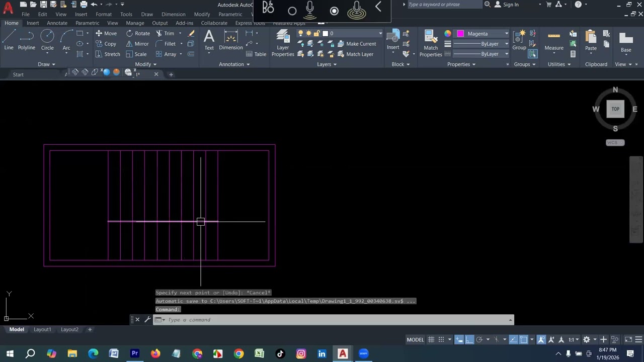644x362 pixels.
Task: Open the Magenta object color dropdown
Action: [507, 34]
